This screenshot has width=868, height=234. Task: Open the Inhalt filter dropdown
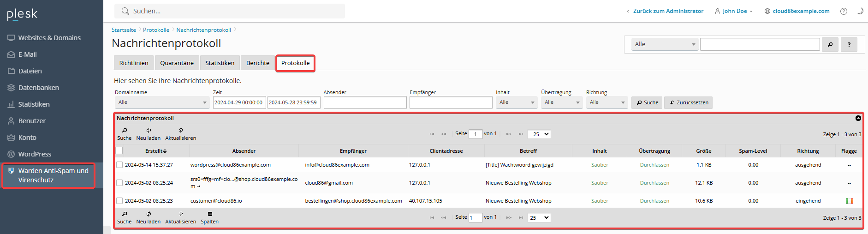517,102
